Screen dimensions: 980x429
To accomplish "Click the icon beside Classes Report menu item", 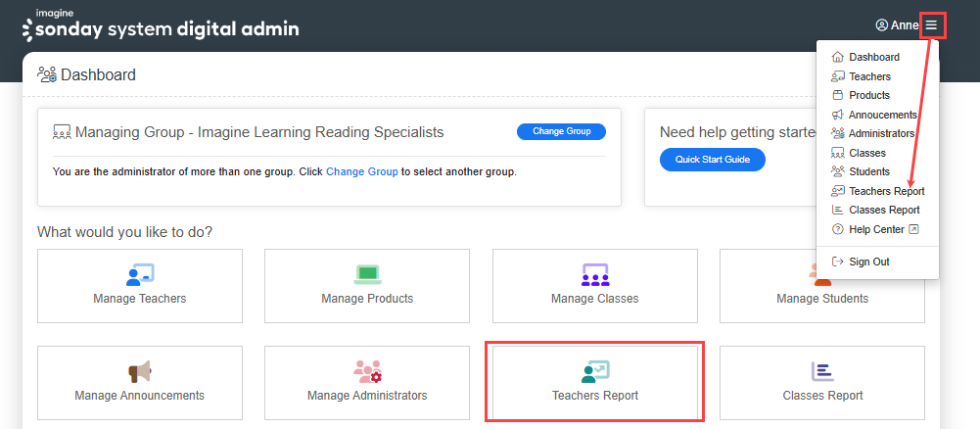I will point(838,210).
